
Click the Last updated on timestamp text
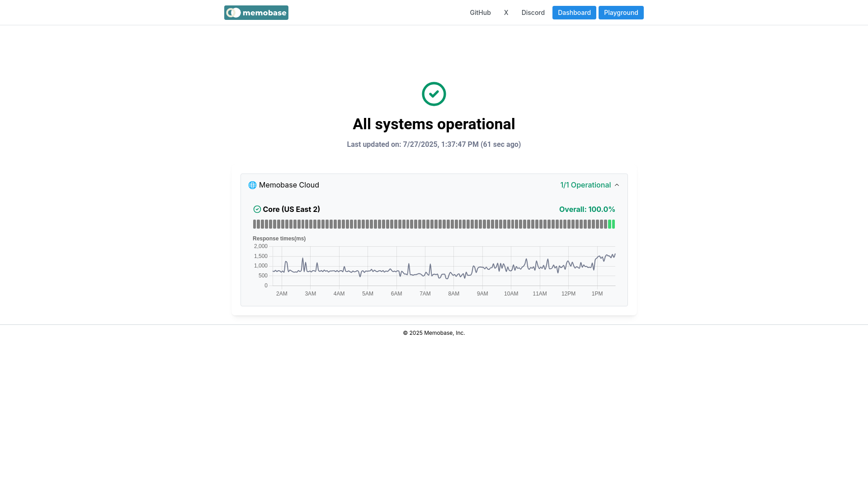(434, 145)
